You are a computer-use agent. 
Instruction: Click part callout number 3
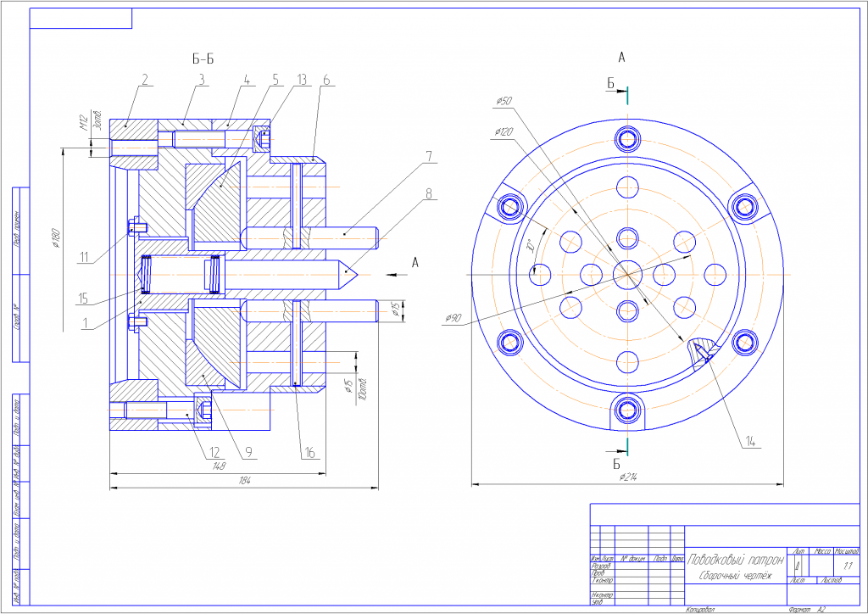[x=202, y=80]
